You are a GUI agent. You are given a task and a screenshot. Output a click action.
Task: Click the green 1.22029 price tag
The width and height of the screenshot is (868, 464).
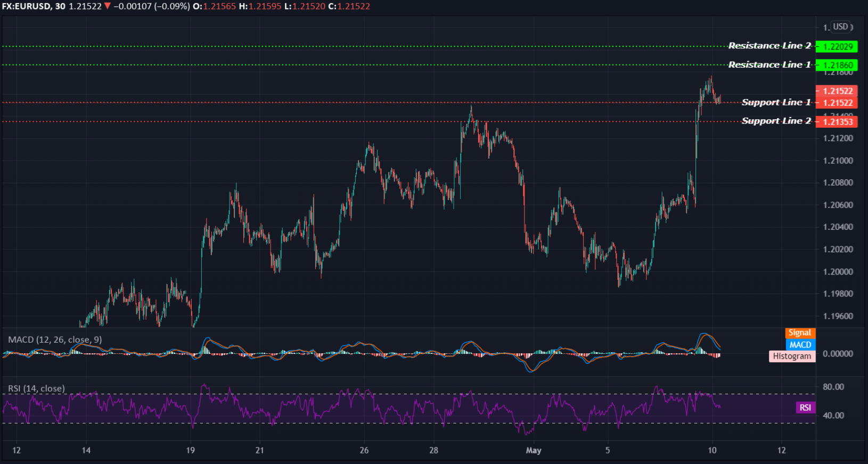point(837,46)
